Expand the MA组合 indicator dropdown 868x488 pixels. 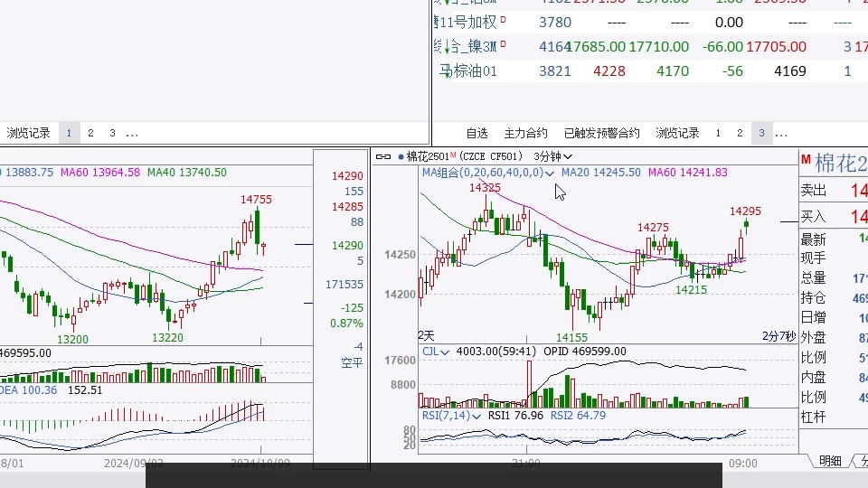[550, 173]
